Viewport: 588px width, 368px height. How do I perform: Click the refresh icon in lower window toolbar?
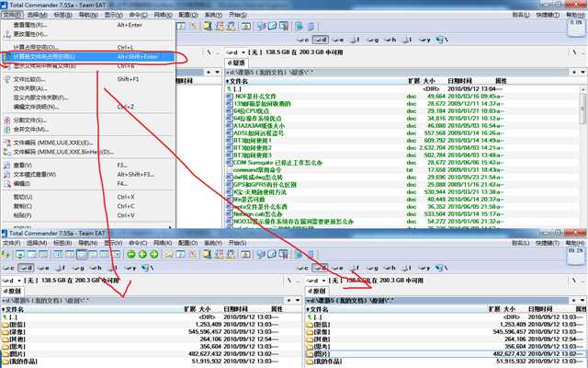point(5,255)
